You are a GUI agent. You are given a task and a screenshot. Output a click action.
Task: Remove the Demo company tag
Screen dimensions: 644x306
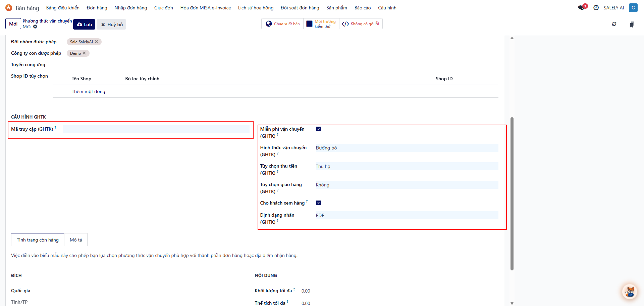click(84, 53)
